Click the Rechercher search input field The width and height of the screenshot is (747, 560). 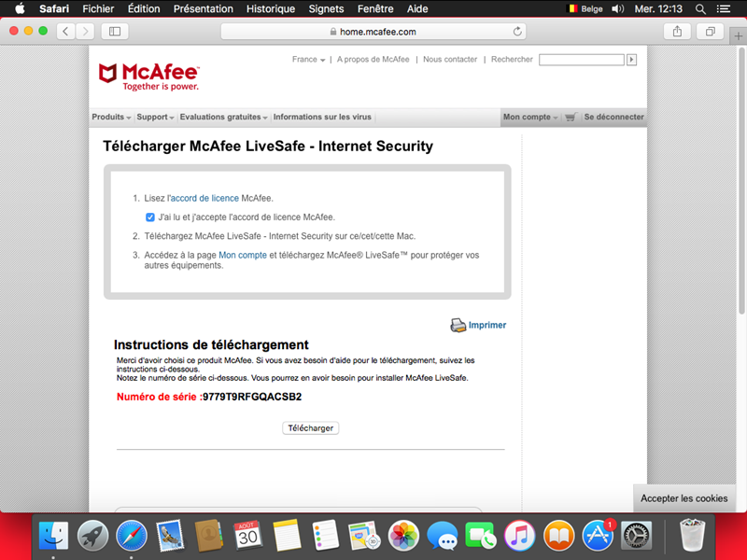pos(581,60)
